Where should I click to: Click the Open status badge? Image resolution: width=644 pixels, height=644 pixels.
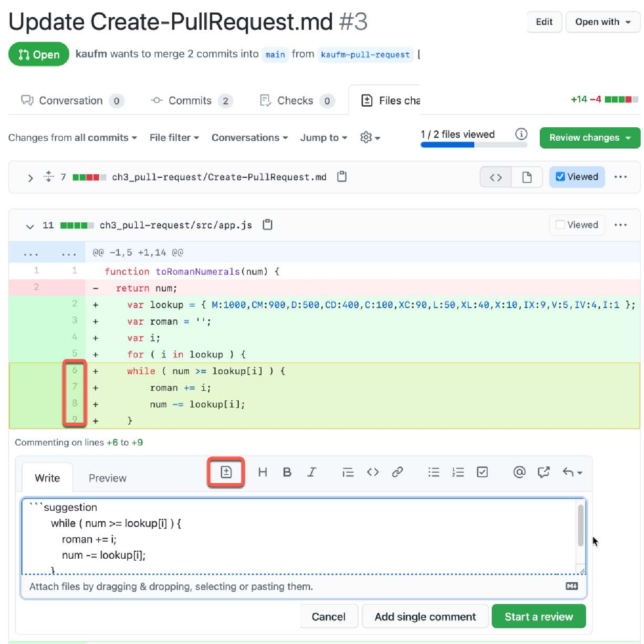coord(39,54)
